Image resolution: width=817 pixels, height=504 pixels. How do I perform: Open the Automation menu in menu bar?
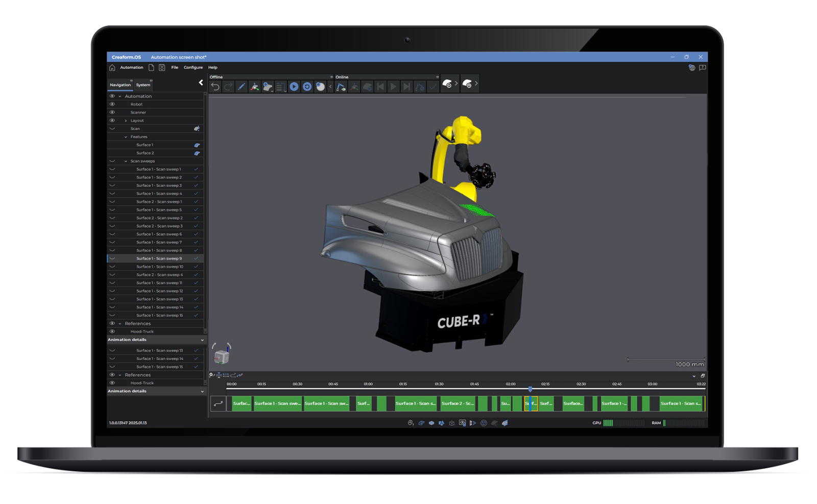coord(131,67)
